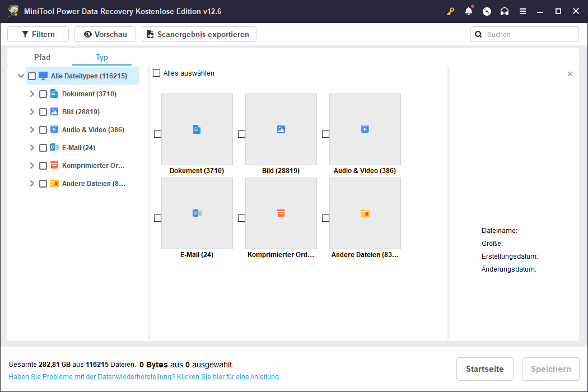The height and width of the screenshot is (392, 588).
Task: Open the notifications bell icon
Action: [469, 11]
